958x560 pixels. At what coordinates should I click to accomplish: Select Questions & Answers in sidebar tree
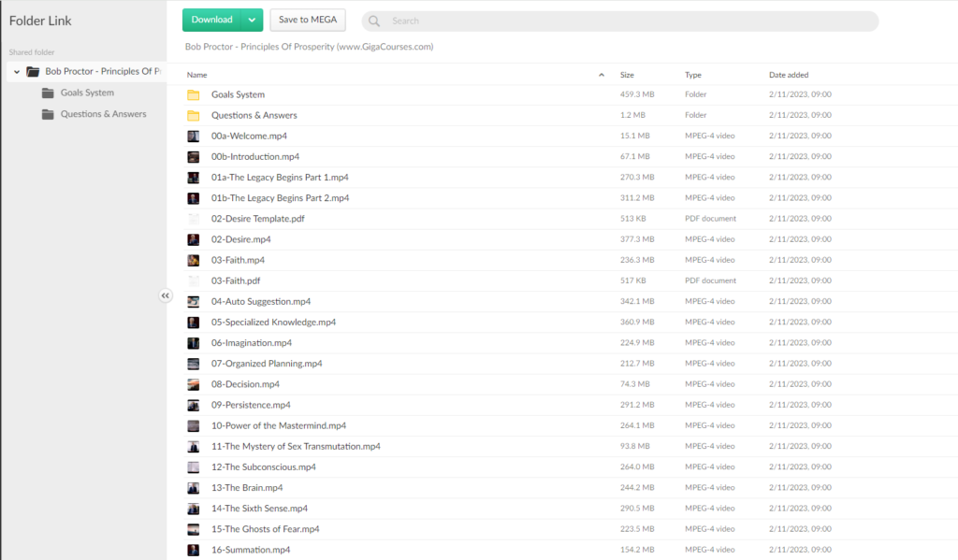coord(103,114)
